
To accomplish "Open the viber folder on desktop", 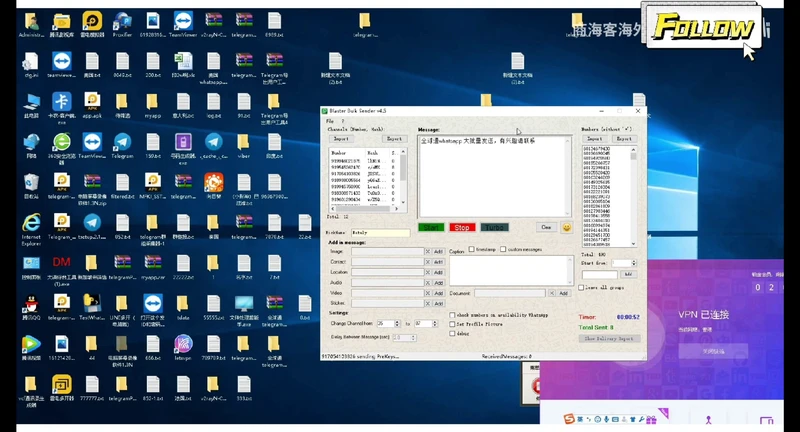I will (x=243, y=146).
